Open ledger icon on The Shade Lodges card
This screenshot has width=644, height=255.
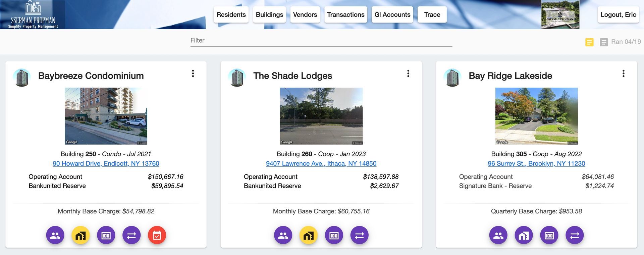334,235
